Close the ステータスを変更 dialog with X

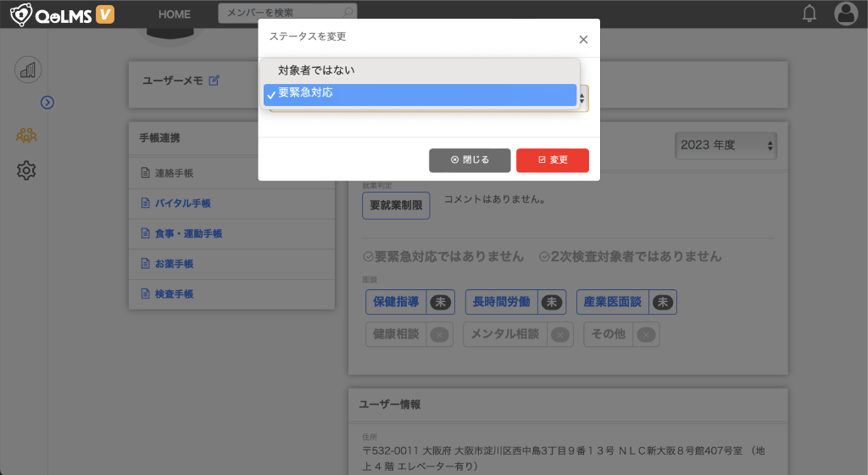point(582,39)
